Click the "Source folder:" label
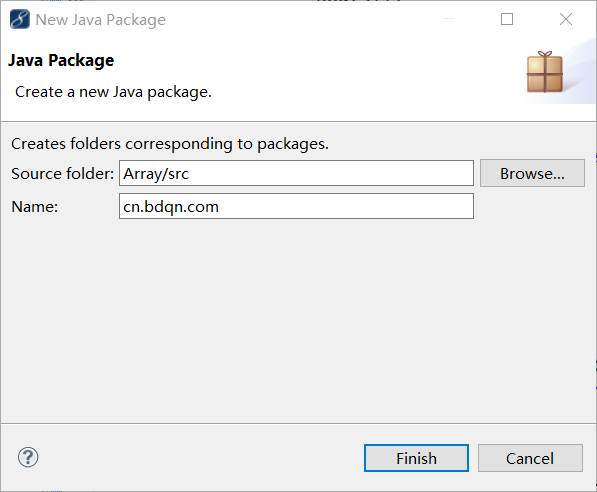The image size is (597, 492). pos(62,174)
